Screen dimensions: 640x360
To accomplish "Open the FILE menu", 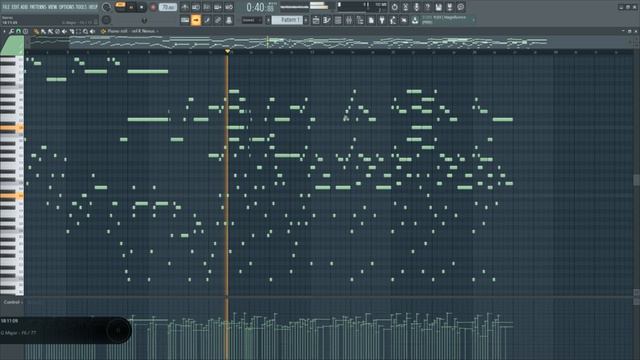I will pyautogui.click(x=7, y=7).
